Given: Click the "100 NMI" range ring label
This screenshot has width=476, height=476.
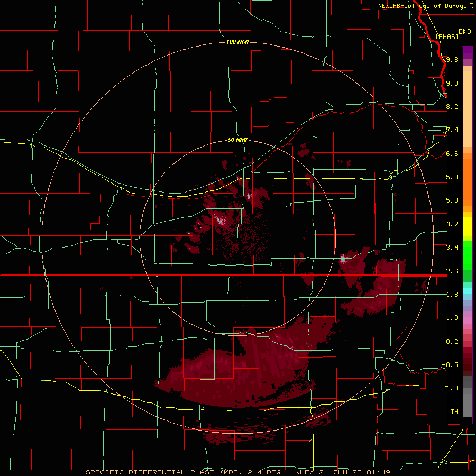Looking at the screenshot, I should click(237, 42).
